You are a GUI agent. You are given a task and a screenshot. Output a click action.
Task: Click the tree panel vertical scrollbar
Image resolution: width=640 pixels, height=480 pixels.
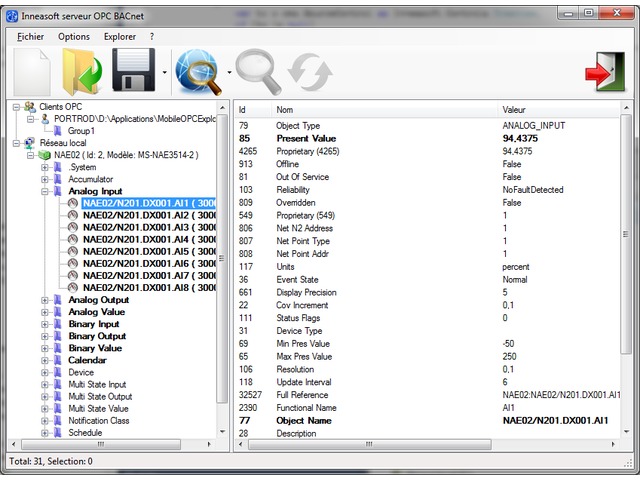point(222,260)
